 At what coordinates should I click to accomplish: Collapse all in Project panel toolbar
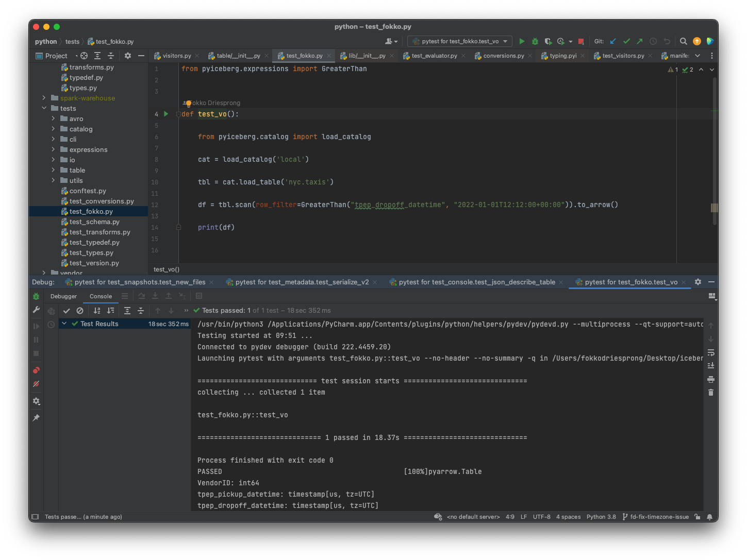pyautogui.click(x=111, y=56)
